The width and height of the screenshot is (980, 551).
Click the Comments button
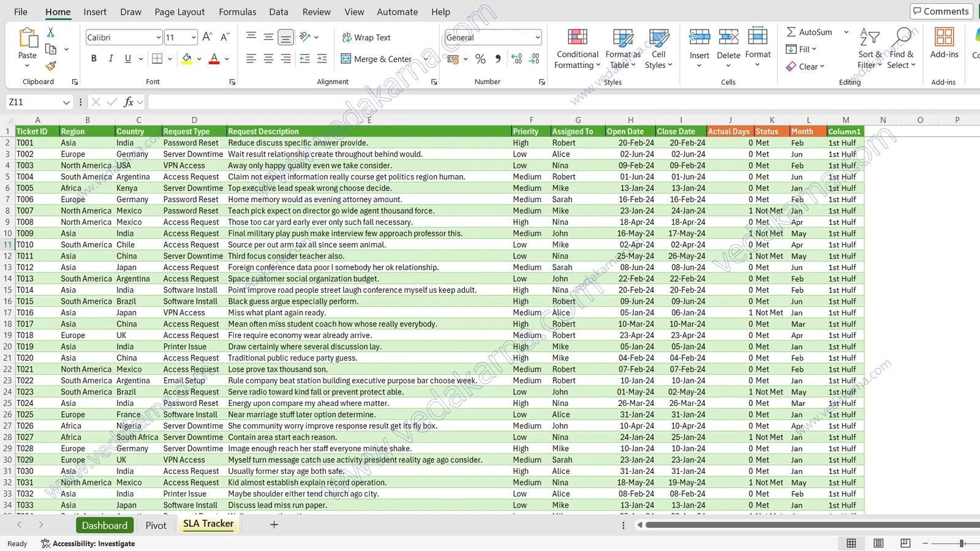(x=941, y=11)
